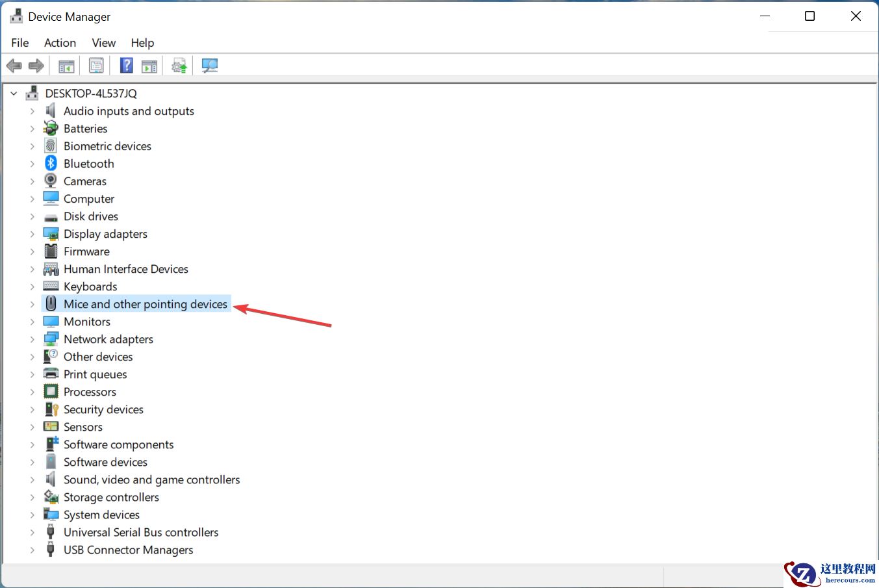Open the Help menu

142,43
